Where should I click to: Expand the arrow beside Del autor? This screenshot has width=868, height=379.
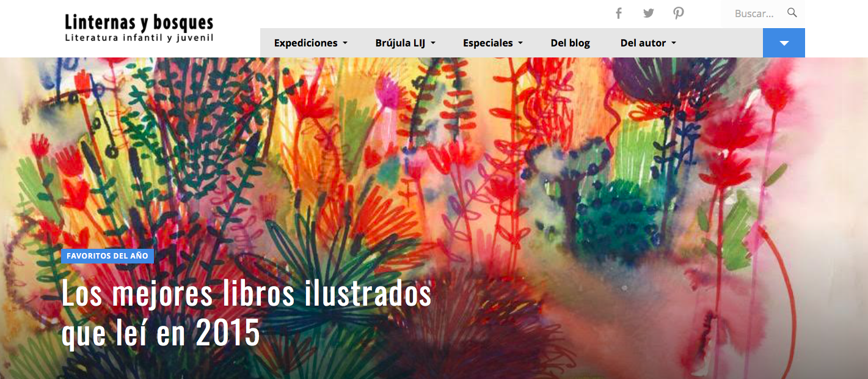tap(674, 43)
